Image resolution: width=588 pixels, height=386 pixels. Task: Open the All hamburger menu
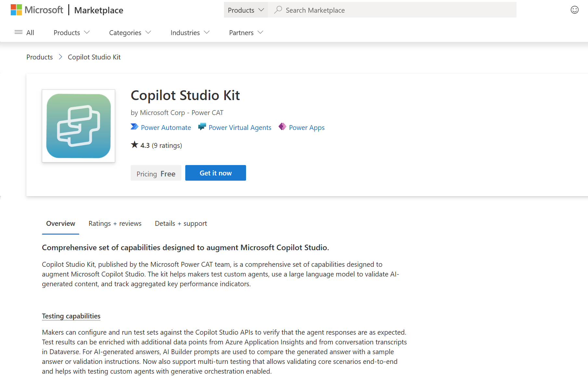tap(24, 32)
